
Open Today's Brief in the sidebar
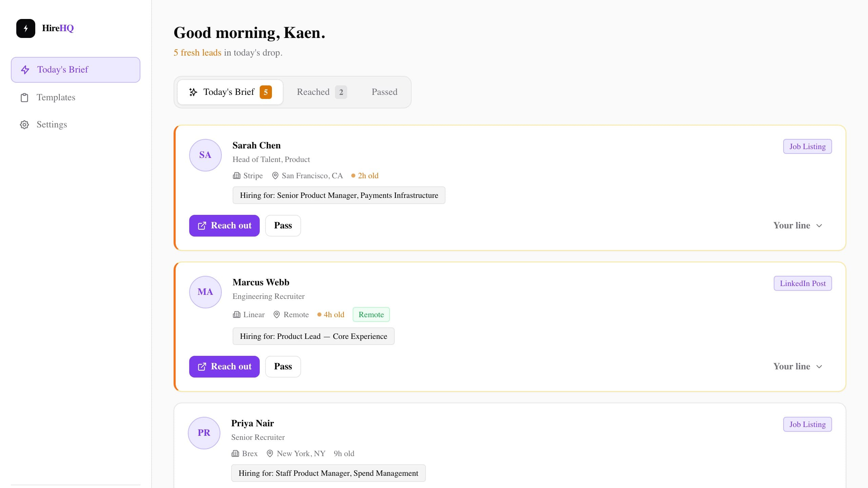click(x=76, y=70)
